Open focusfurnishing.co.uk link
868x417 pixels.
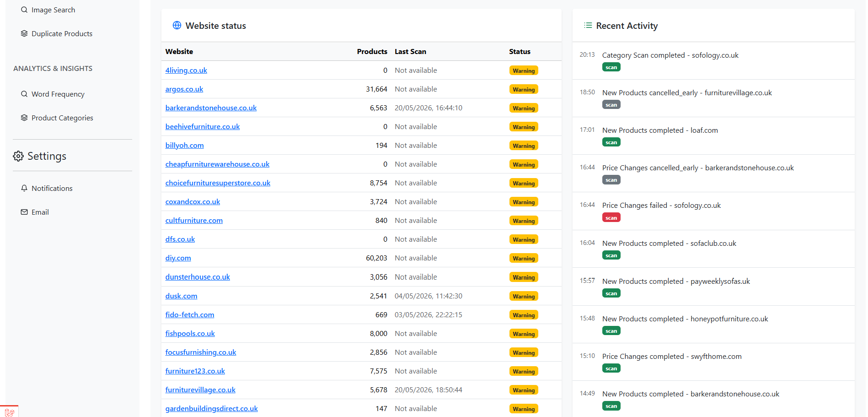201,352
